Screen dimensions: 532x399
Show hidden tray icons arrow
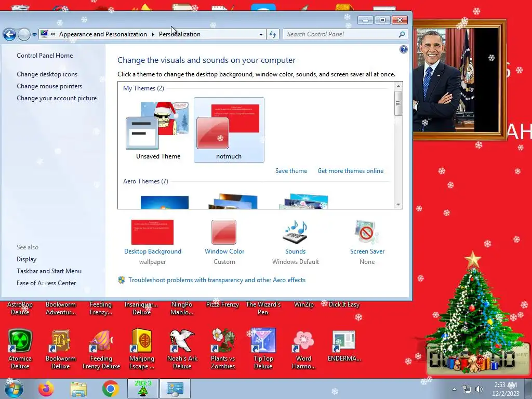[454, 389]
